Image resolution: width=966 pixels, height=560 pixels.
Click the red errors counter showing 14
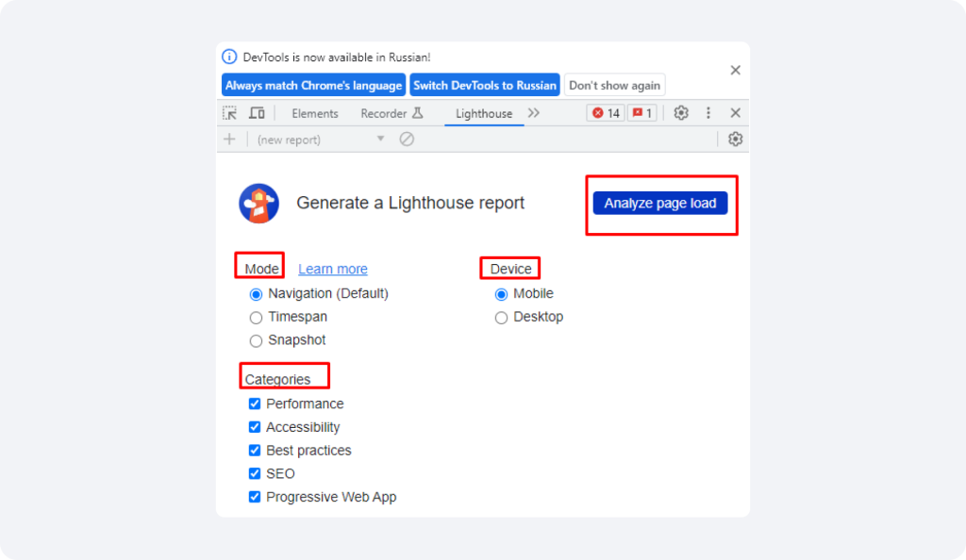coord(607,113)
